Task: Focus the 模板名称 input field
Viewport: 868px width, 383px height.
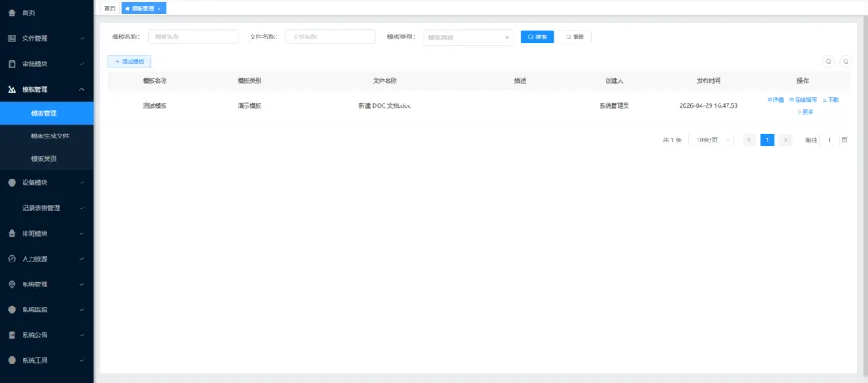Action: tap(193, 36)
